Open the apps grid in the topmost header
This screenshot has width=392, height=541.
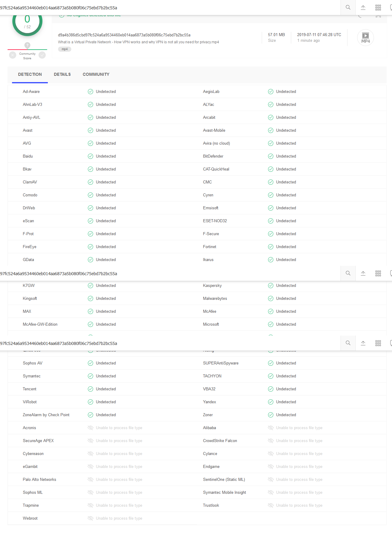pyautogui.click(x=378, y=8)
